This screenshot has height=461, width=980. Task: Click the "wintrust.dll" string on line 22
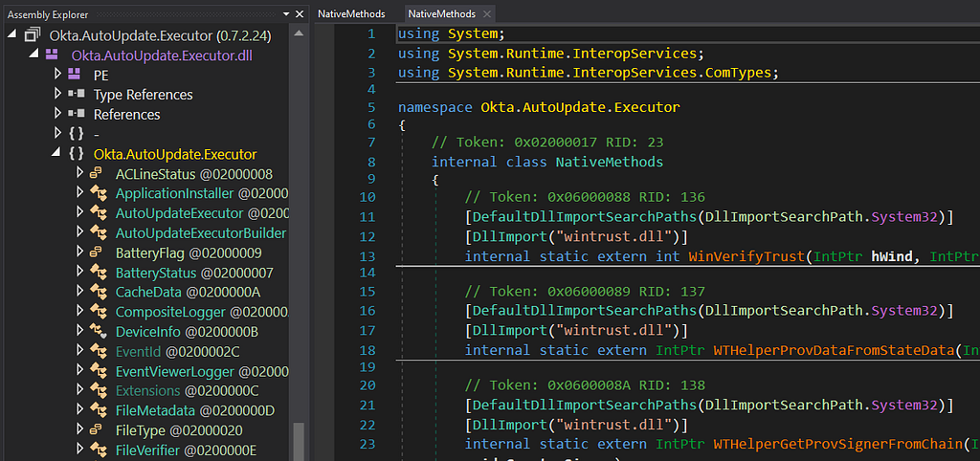(x=613, y=425)
